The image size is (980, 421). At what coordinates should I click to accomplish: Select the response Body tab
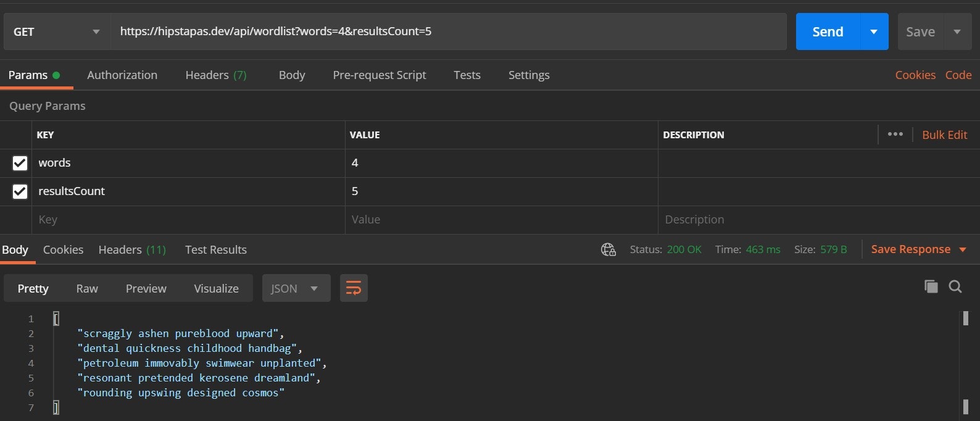[15, 249]
